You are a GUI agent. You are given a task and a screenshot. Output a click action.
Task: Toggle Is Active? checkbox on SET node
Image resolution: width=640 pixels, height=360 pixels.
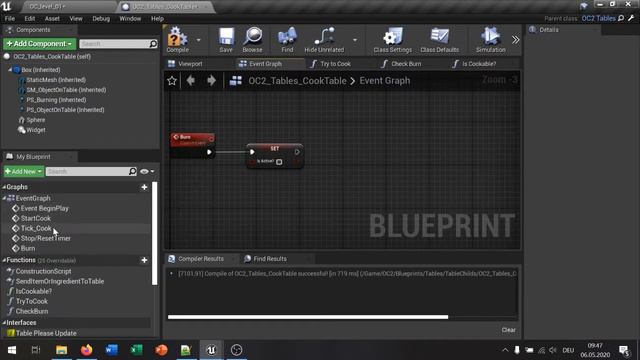pos(279,162)
